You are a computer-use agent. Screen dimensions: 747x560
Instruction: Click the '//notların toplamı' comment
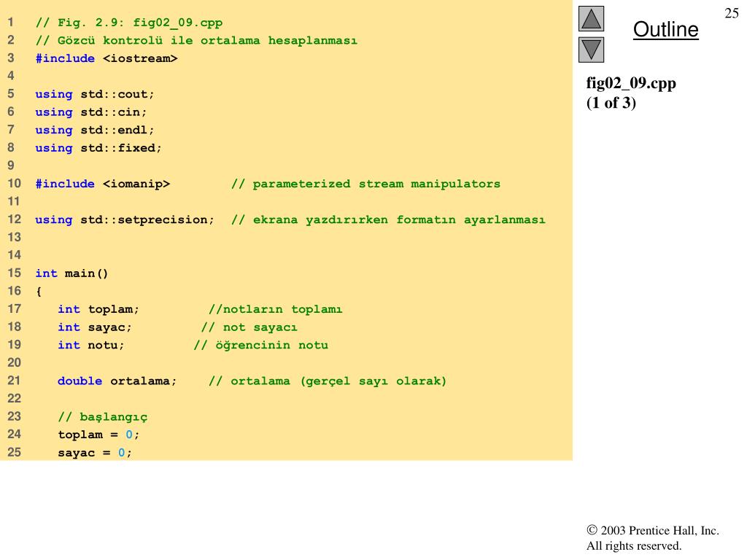pyautogui.click(x=275, y=309)
